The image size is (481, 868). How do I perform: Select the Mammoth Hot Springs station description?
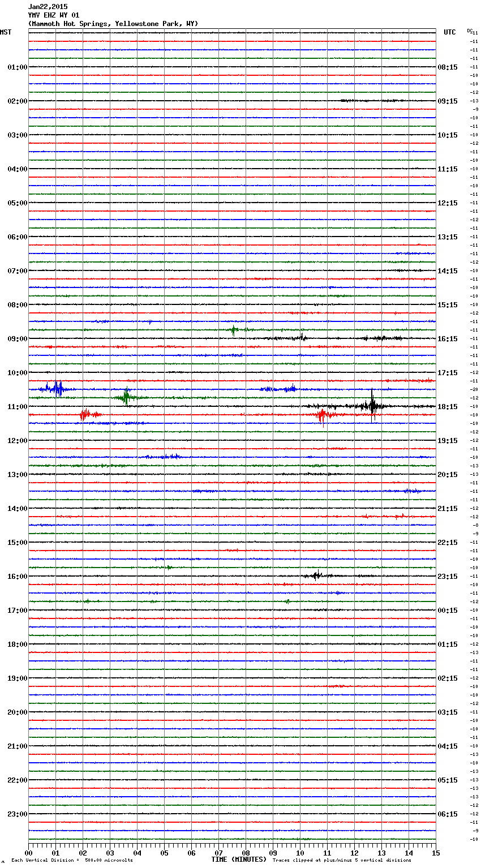click(x=113, y=24)
